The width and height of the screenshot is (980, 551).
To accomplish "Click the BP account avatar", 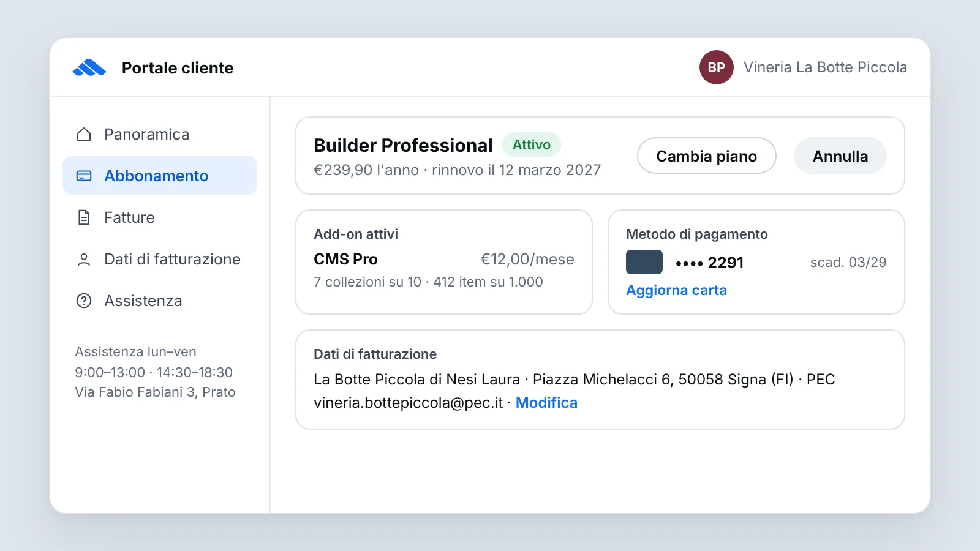I will (717, 67).
